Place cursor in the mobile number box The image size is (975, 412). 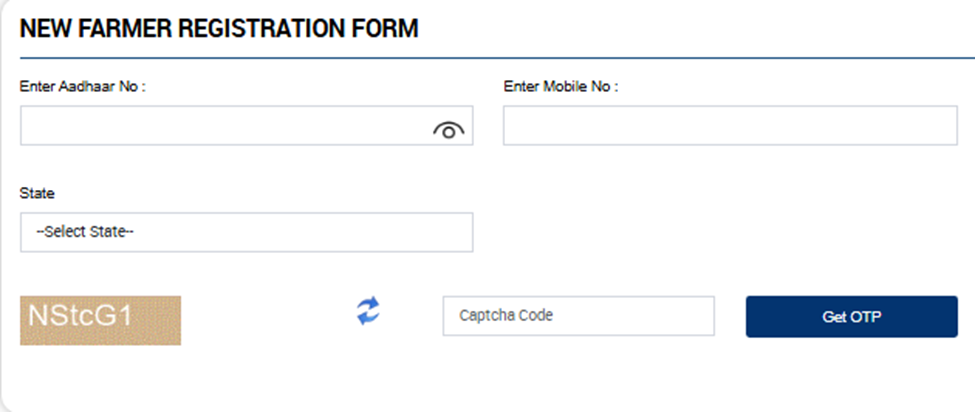tap(730, 126)
